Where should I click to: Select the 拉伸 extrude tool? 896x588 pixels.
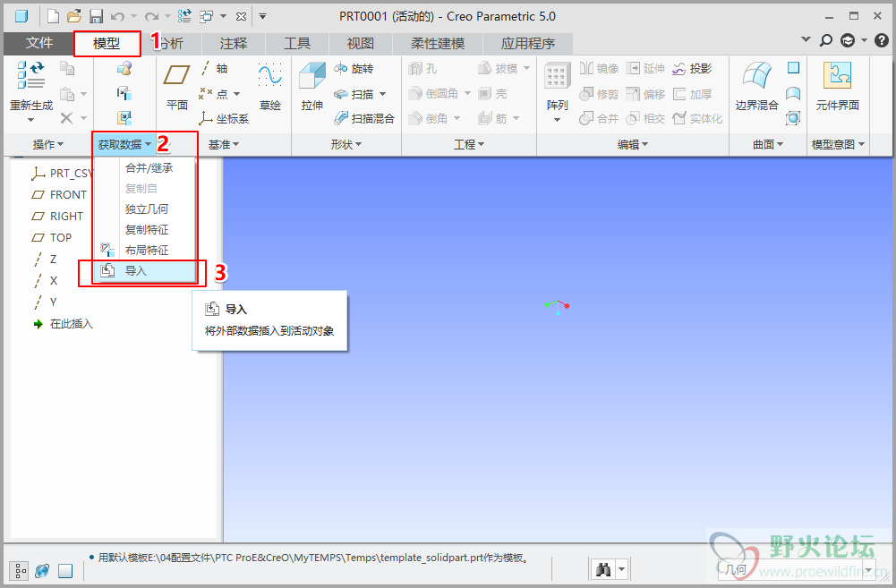click(x=312, y=87)
